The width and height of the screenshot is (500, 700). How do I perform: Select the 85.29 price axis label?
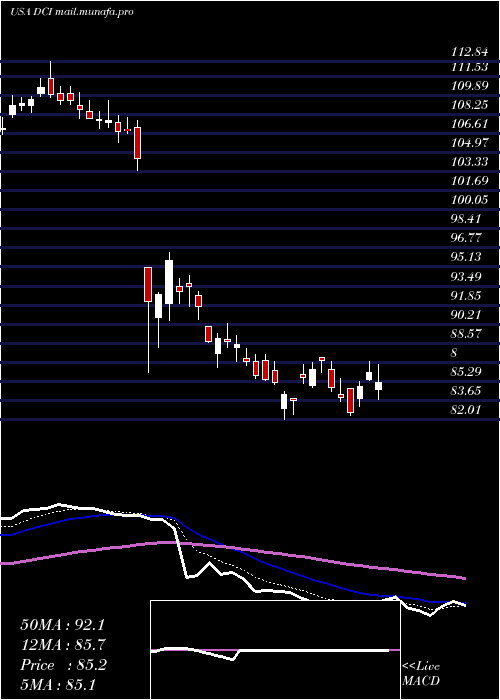pyautogui.click(x=467, y=371)
